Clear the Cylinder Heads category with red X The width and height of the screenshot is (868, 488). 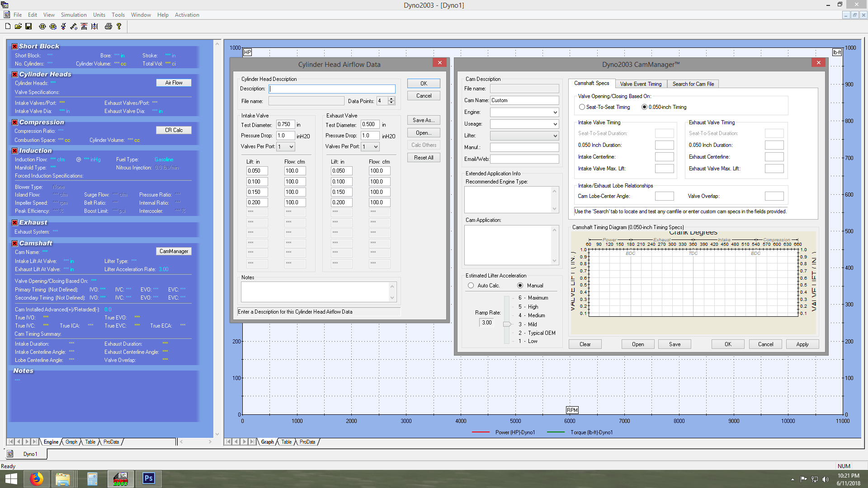15,75
